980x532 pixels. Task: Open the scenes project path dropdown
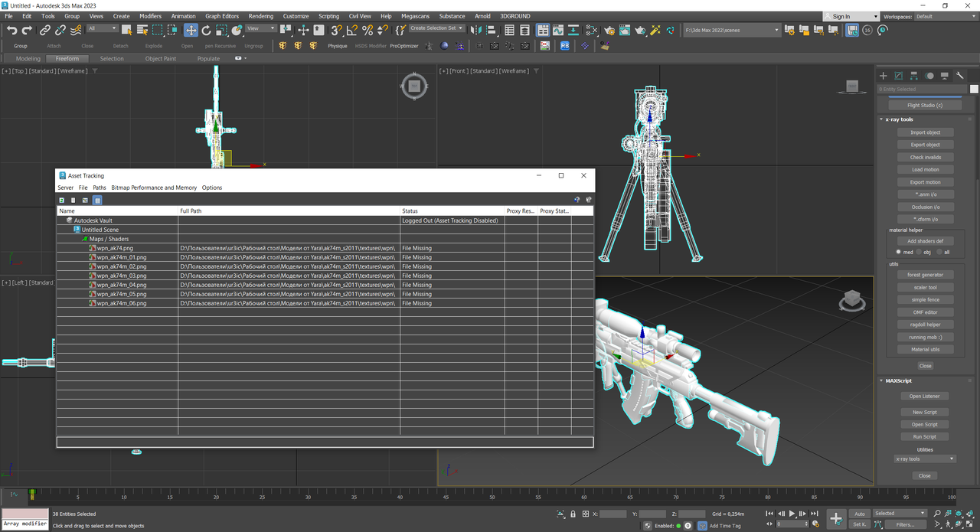coord(731,30)
